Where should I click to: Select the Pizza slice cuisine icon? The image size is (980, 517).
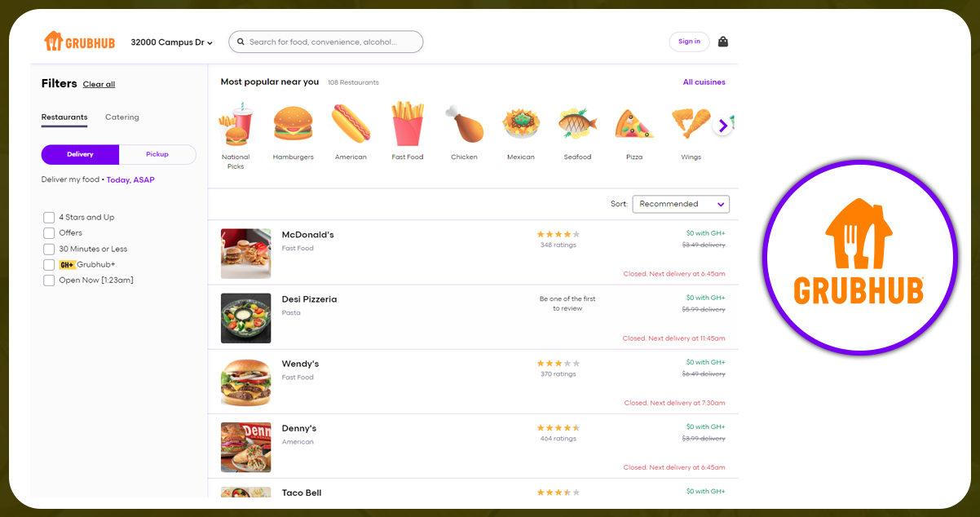click(x=634, y=125)
